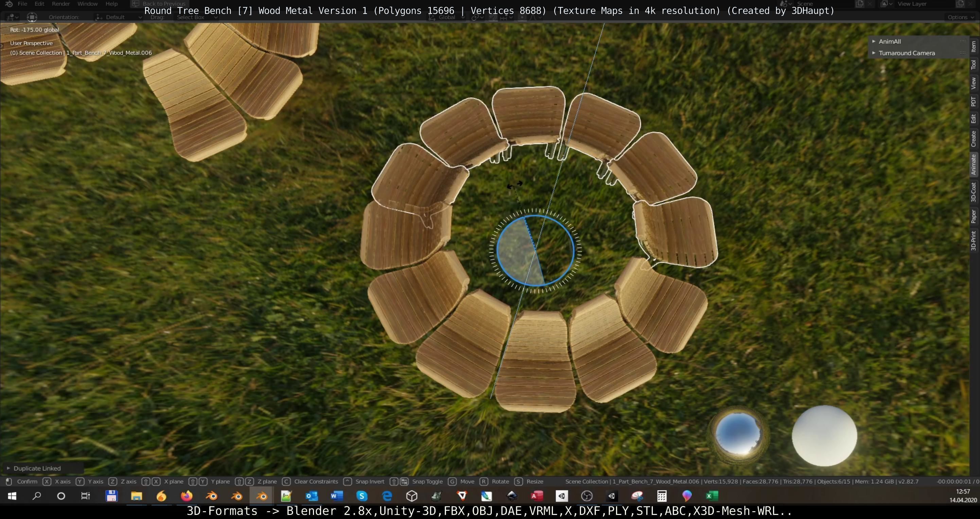Expand the Turnaround Camera panel
Viewport: 980px width, 519px height.
(906, 53)
